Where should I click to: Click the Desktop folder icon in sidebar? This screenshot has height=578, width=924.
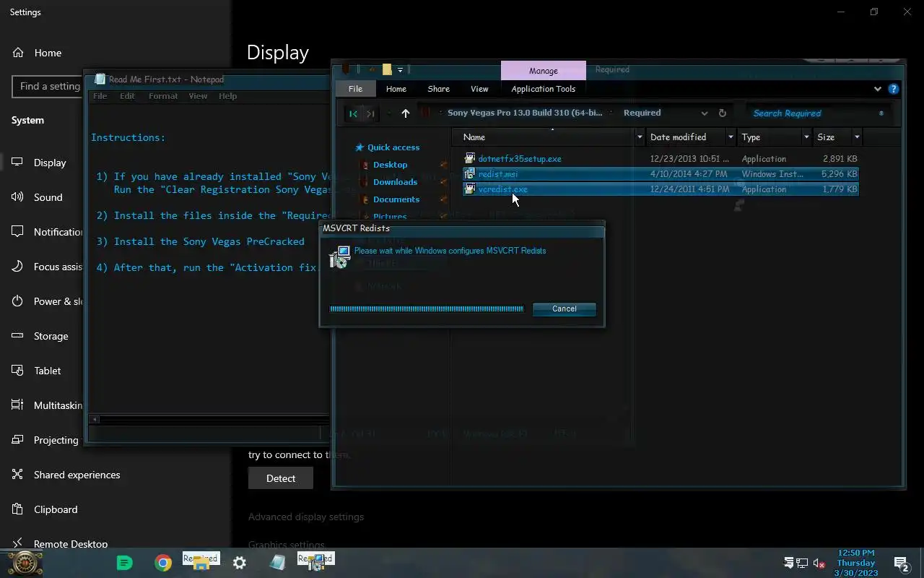pos(365,165)
